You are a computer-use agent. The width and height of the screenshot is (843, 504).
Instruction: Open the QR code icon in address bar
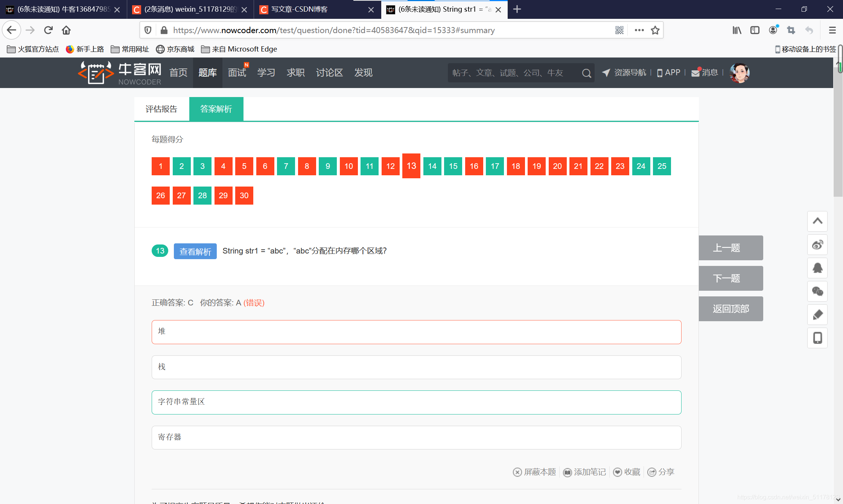pos(619,30)
